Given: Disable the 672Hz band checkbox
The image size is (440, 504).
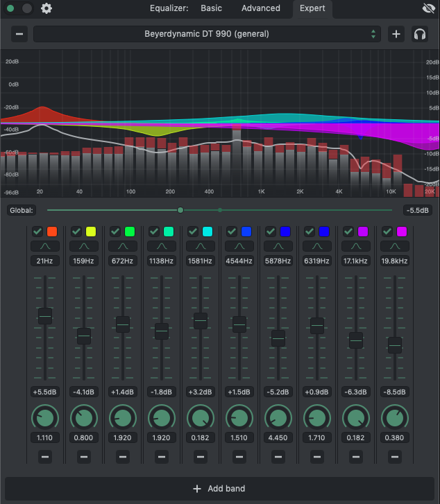Looking at the screenshot, I should click(115, 232).
